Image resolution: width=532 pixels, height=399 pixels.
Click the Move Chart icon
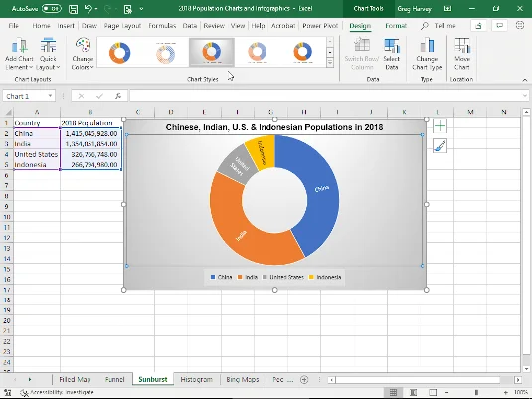click(x=462, y=54)
